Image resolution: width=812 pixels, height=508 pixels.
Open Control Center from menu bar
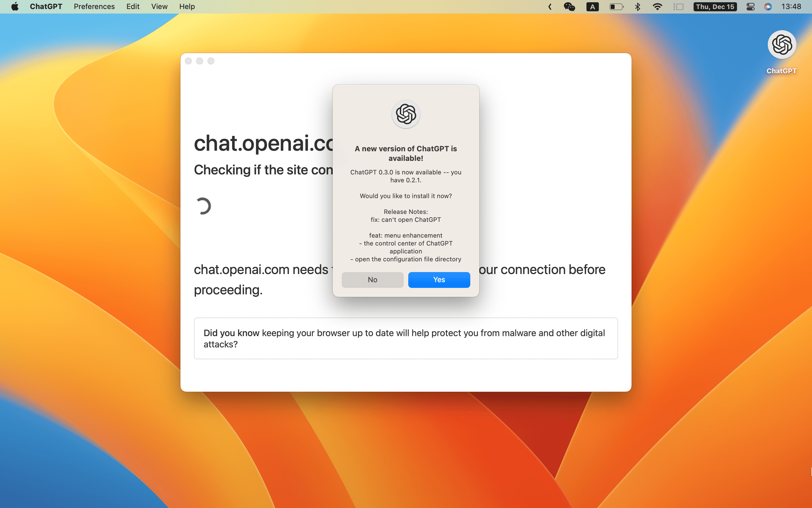750,7
